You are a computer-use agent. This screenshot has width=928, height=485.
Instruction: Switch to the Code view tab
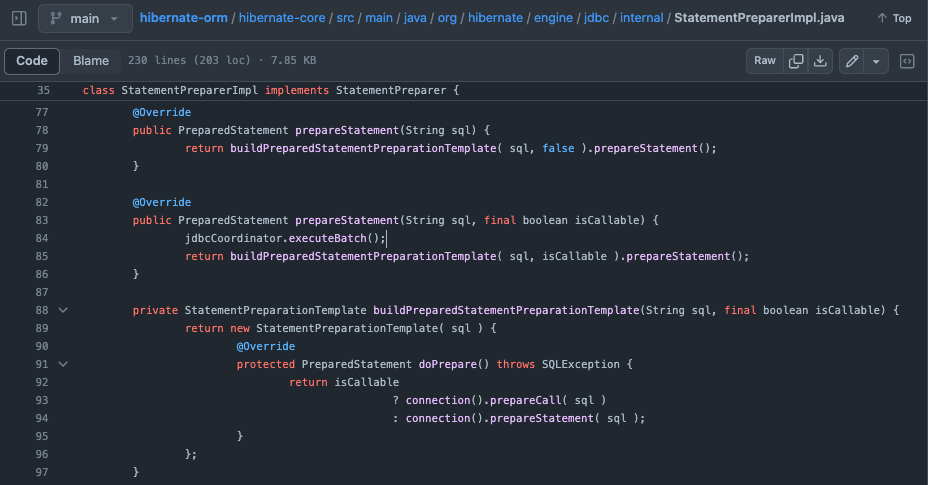click(32, 61)
